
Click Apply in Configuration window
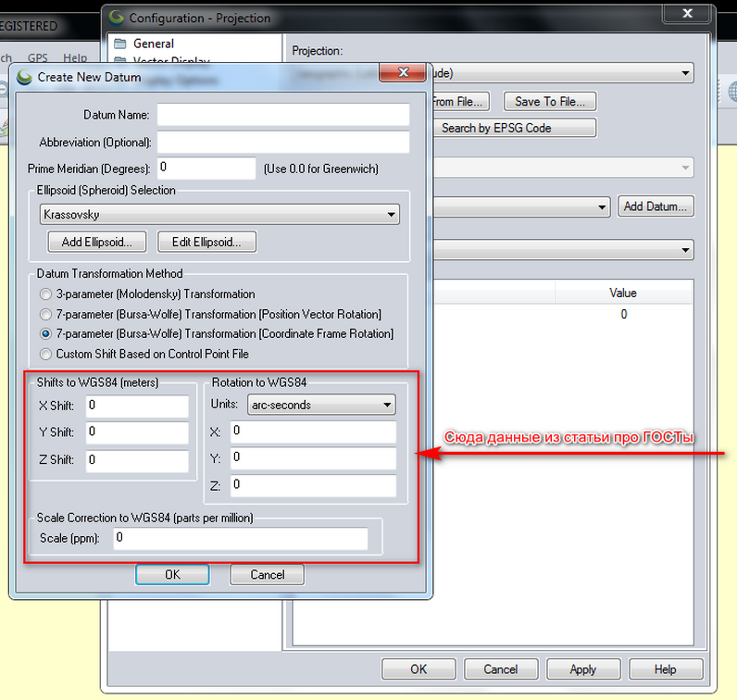[582, 669]
